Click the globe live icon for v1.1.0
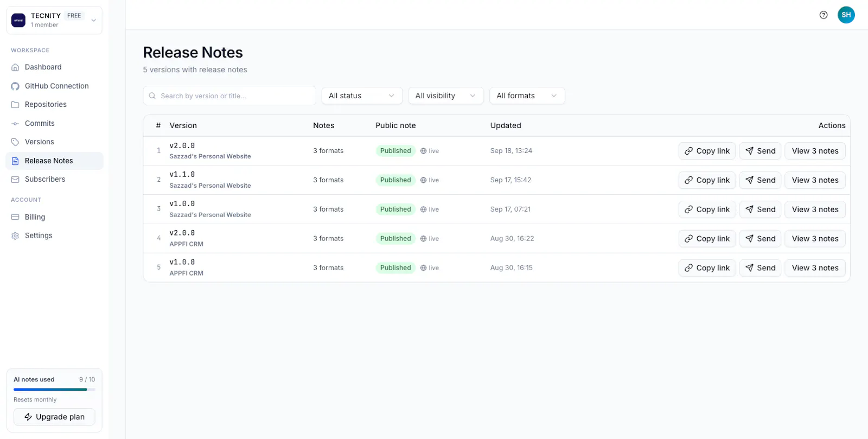This screenshot has width=868, height=439. [423, 180]
